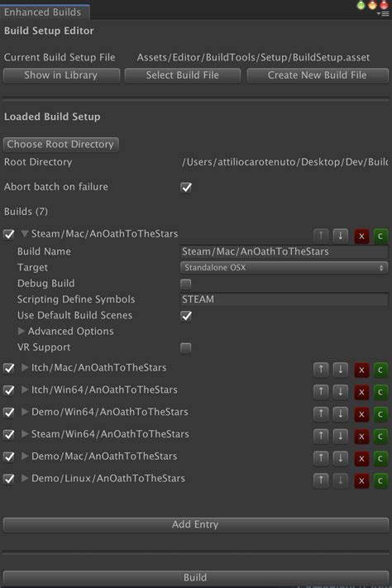Toggle Abort batch on failure checkbox
Viewport: 392px width, 588px height.
[186, 187]
